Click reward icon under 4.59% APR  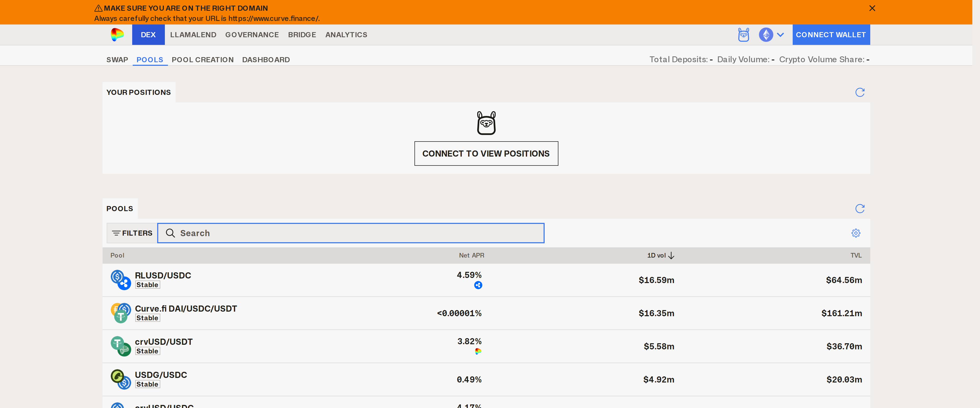point(478,285)
